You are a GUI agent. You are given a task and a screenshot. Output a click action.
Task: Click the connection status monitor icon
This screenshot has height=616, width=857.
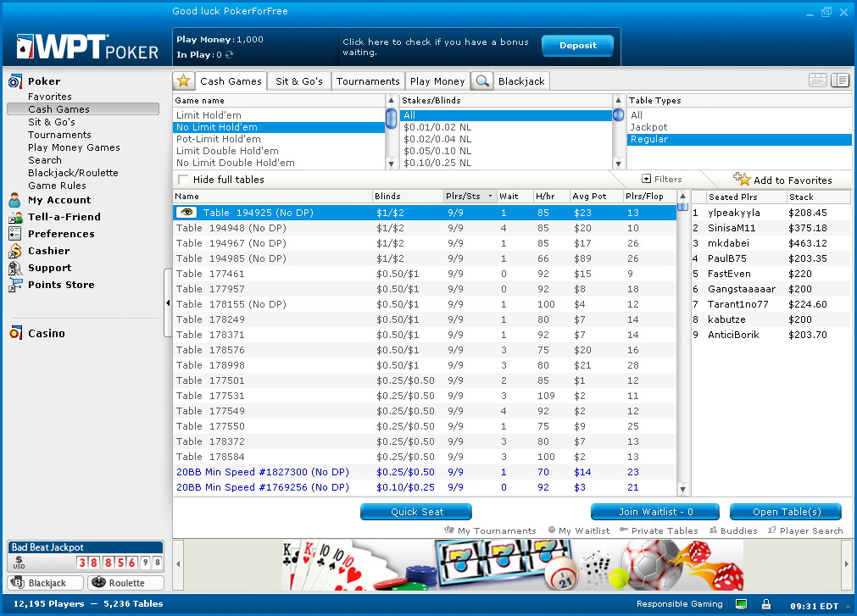[x=741, y=604]
